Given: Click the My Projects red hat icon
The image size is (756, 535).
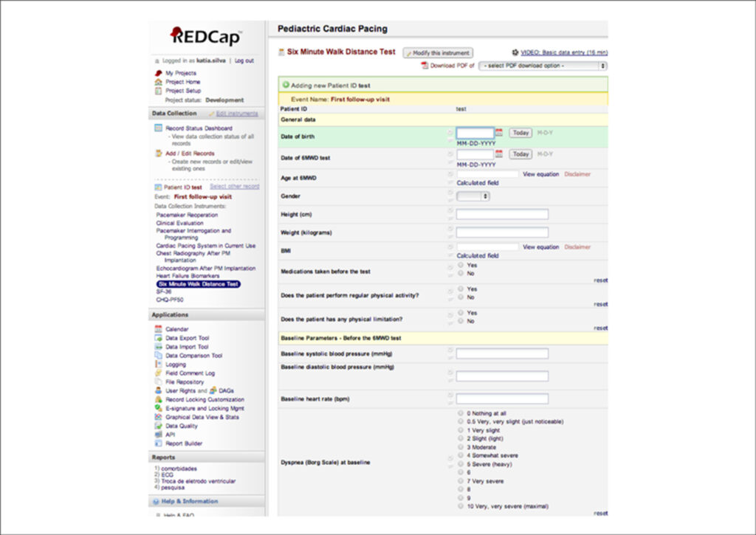Looking at the screenshot, I should coord(158,73).
